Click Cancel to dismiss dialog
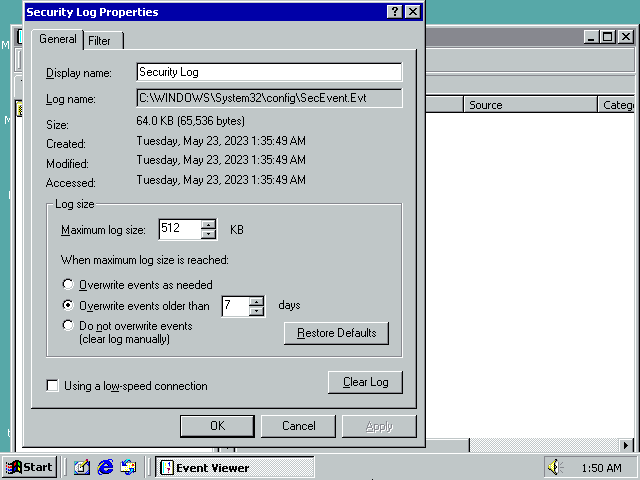The width and height of the screenshot is (640, 480). 298,426
